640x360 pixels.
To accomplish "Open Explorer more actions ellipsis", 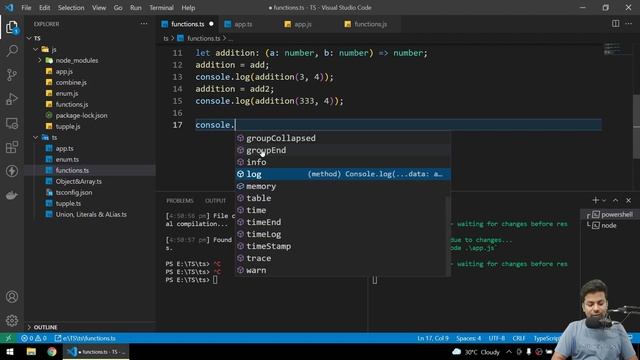I will [x=144, y=24].
